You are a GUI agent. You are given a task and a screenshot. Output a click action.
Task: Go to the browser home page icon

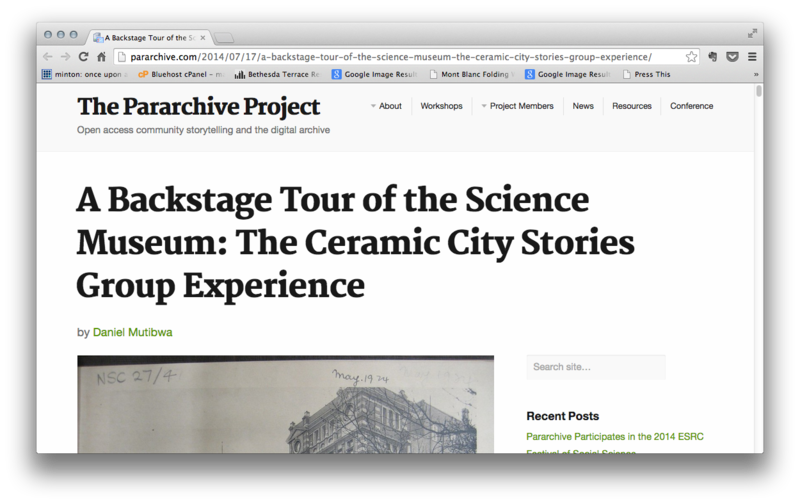coord(101,57)
